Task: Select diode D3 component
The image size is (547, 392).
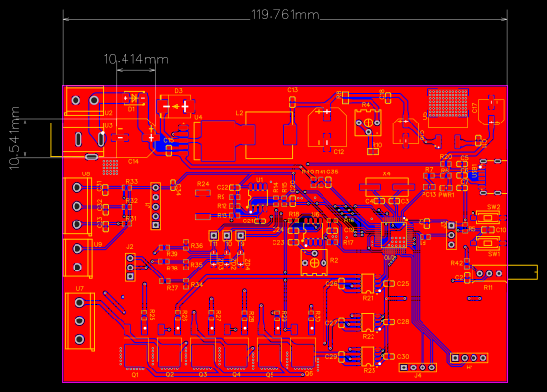Action: [x=175, y=106]
